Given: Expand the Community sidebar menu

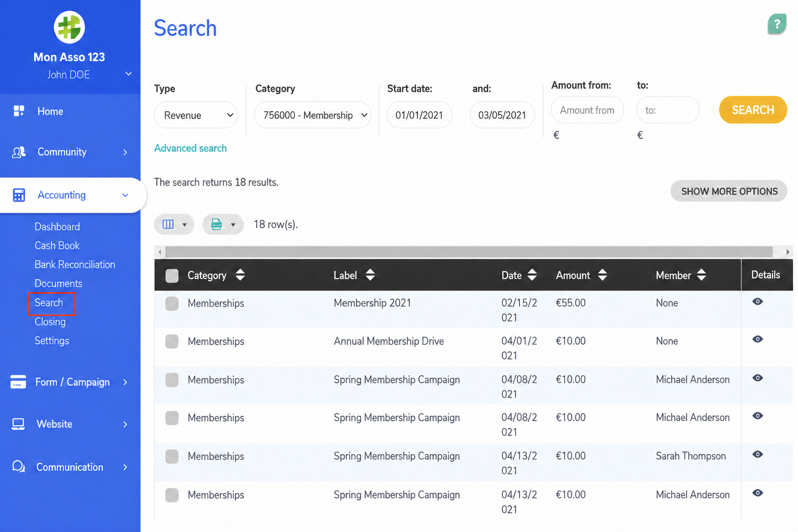Looking at the screenshot, I should coord(70,152).
